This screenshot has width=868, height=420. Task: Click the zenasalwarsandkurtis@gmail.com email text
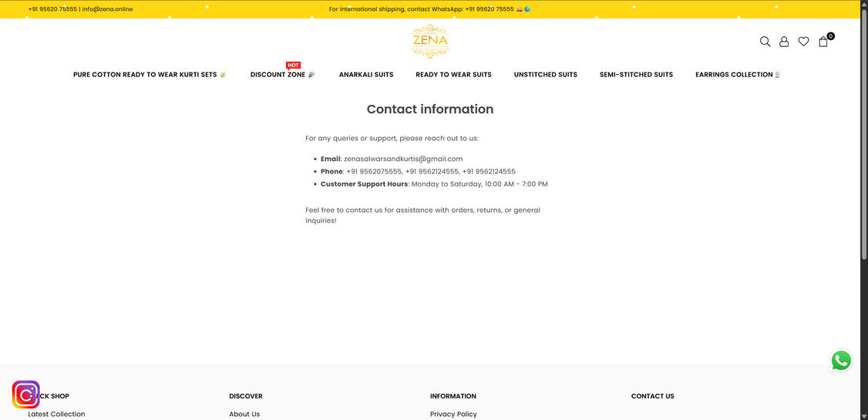(x=403, y=159)
